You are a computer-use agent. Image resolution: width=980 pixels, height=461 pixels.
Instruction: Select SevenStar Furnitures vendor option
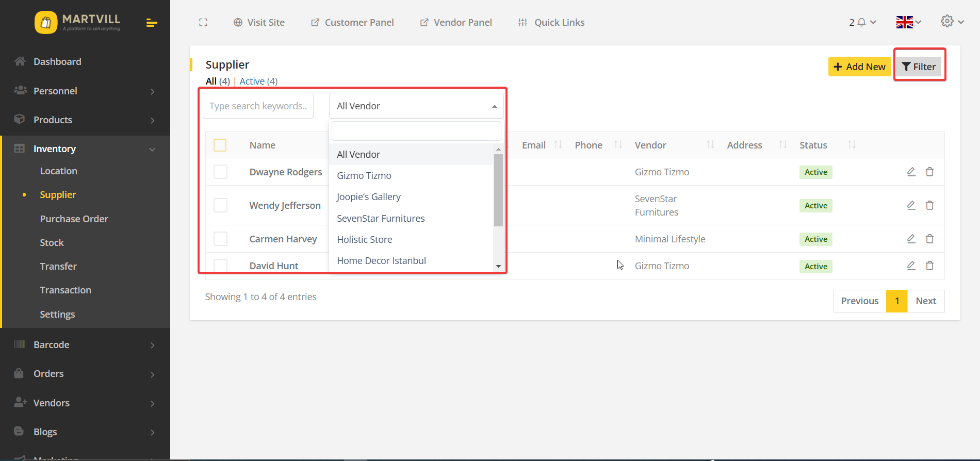tap(411, 218)
